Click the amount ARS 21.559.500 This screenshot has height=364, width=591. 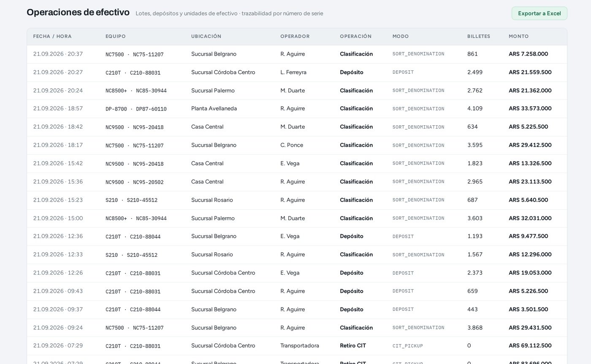click(530, 72)
